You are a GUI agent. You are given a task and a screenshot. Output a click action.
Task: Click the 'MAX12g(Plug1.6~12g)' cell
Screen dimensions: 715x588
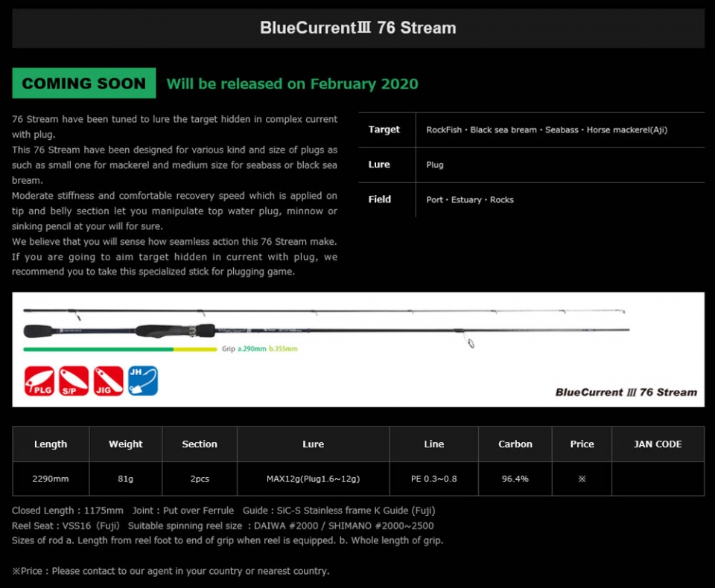314,479
